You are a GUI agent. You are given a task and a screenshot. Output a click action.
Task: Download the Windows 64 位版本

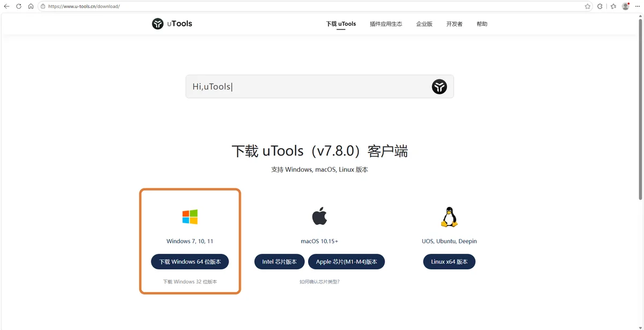[190, 262]
